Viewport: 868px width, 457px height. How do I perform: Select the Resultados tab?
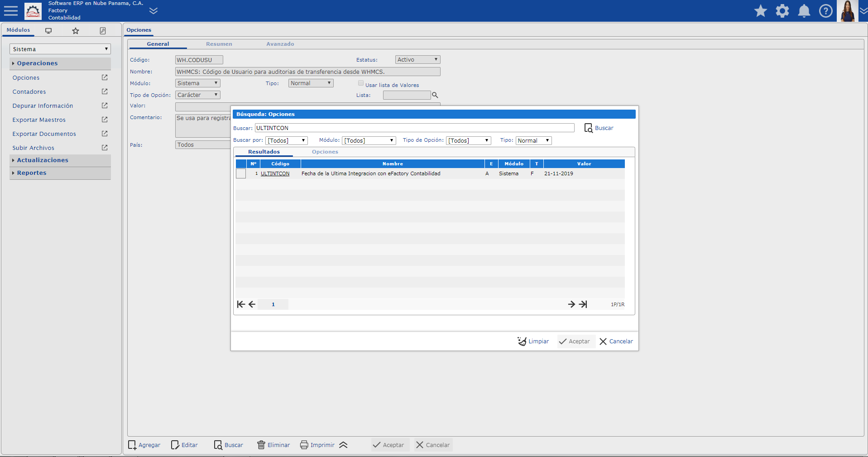point(264,152)
